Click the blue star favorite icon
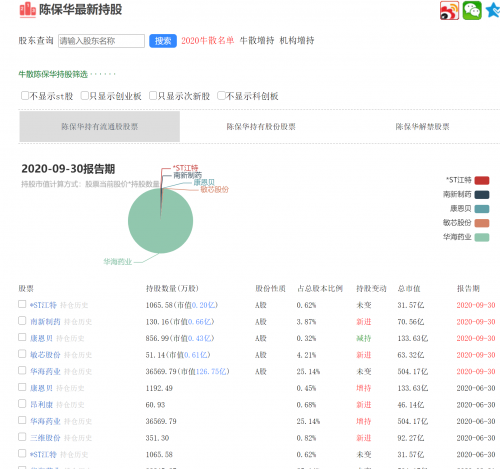 [493, 10]
